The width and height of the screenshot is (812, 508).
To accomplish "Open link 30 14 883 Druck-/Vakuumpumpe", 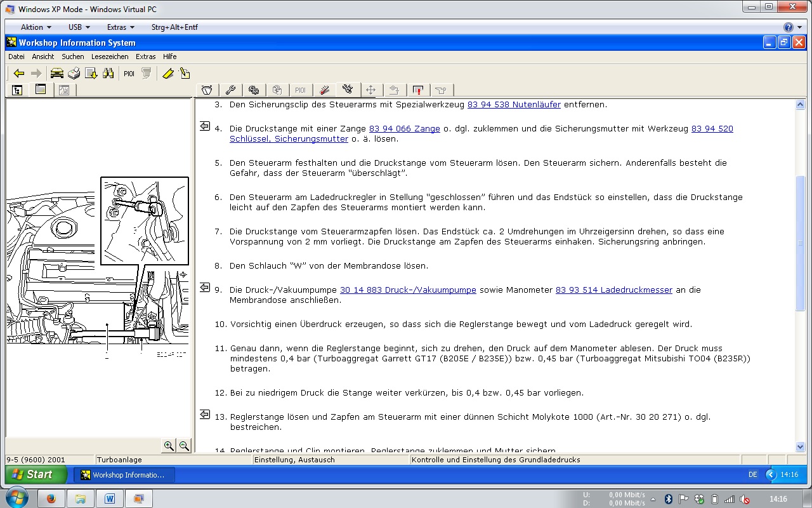I will (x=408, y=290).
